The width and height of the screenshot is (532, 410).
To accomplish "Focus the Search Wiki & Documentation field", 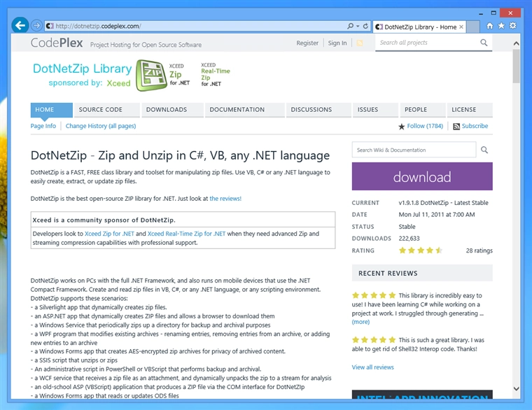I will [x=414, y=150].
